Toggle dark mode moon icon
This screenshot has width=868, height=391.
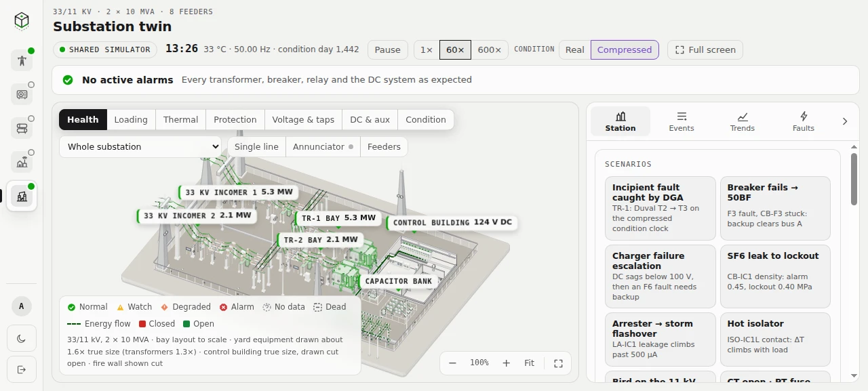(x=22, y=338)
